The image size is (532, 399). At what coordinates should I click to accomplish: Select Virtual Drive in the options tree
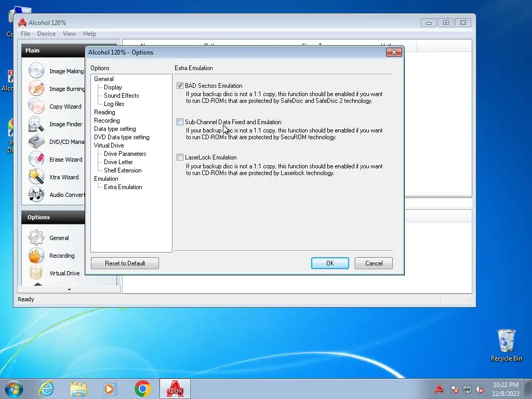[x=109, y=145]
